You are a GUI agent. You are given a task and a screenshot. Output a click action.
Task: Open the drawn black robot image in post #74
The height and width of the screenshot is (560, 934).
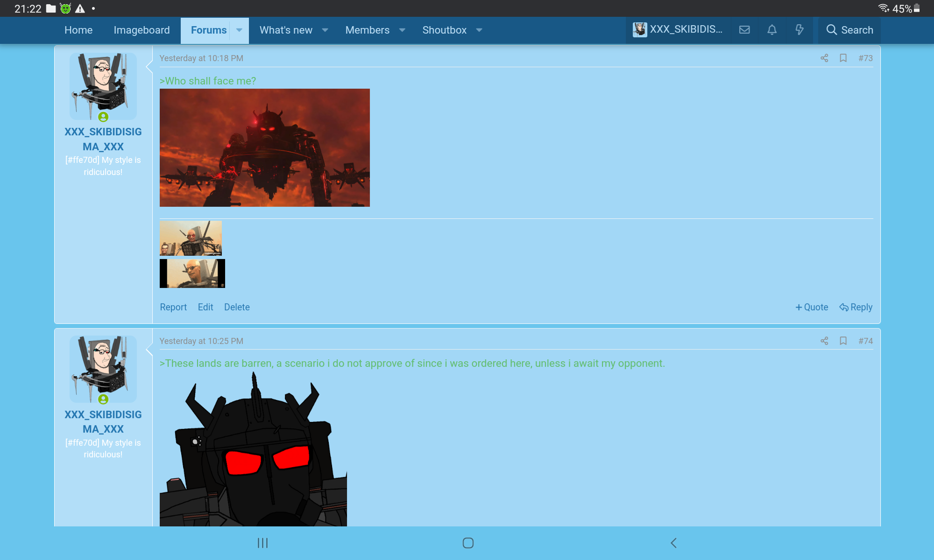click(253, 449)
